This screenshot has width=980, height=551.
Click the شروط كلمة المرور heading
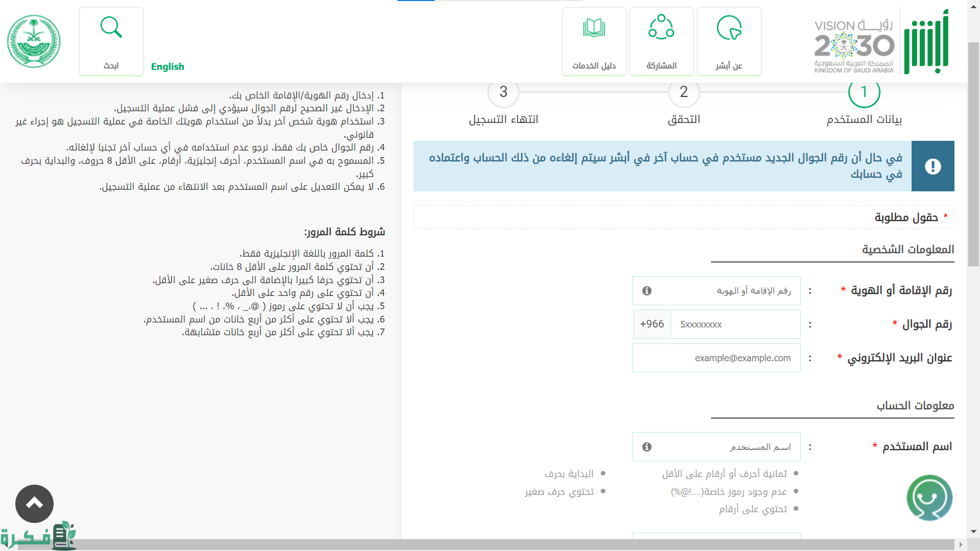(345, 232)
